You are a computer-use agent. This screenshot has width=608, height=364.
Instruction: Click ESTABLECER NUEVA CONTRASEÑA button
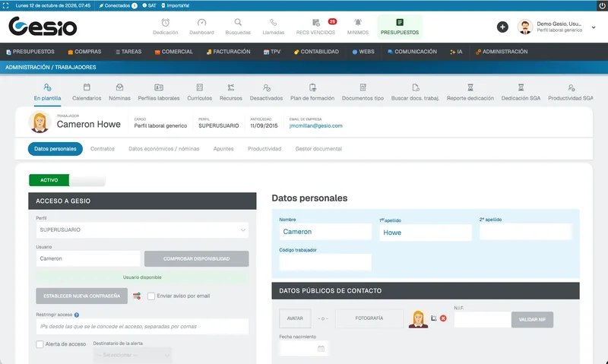click(82, 296)
